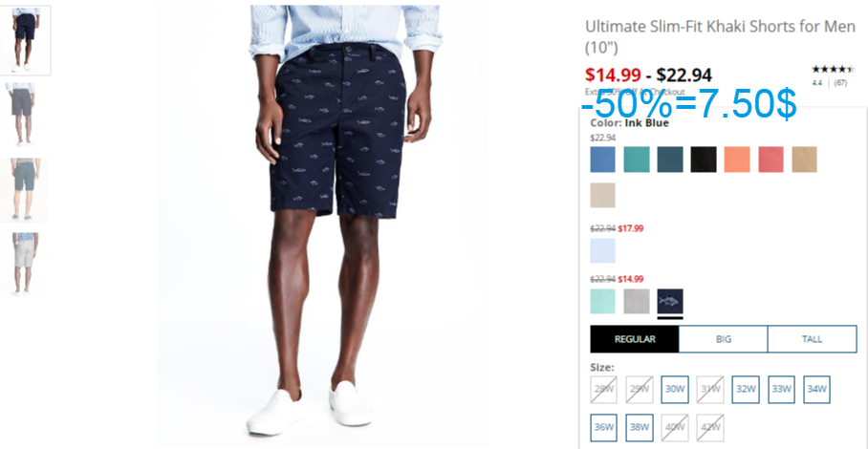Select the first navy shorts thumbnail
This screenshot has height=449, width=868.
tap(25, 40)
